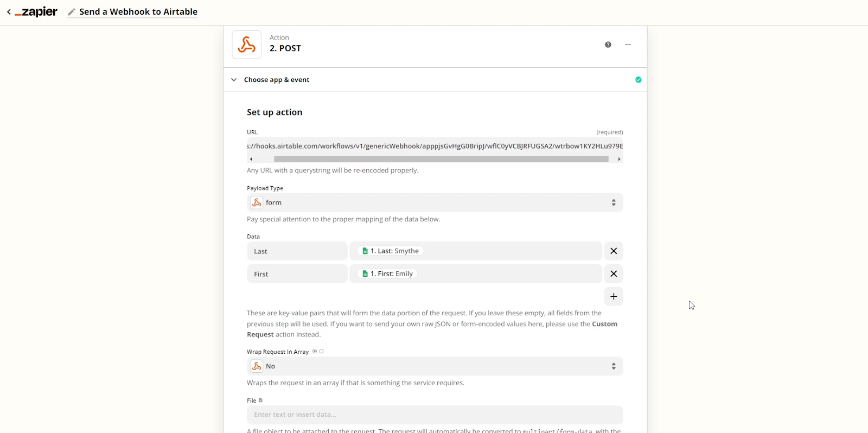Remove the 'Last' data row with X

pyautogui.click(x=614, y=251)
